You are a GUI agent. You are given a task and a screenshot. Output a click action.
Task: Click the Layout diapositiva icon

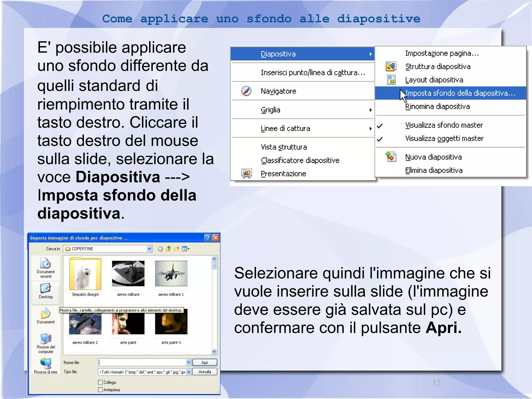(391, 80)
